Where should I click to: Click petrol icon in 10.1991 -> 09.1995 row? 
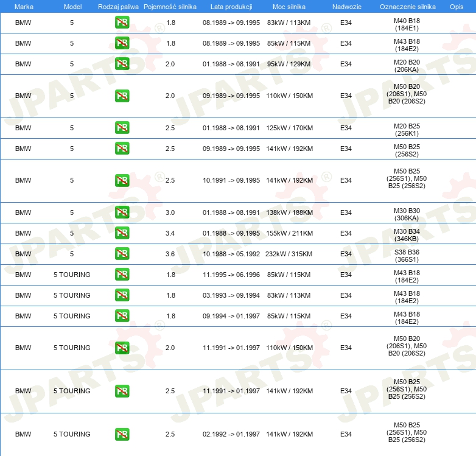coord(122,180)
